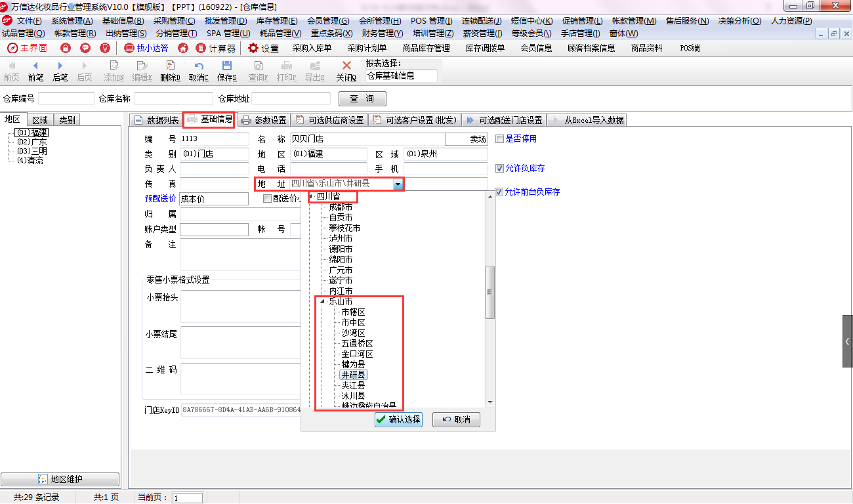Click the 仓库编号 input field

tap(66, 98)
